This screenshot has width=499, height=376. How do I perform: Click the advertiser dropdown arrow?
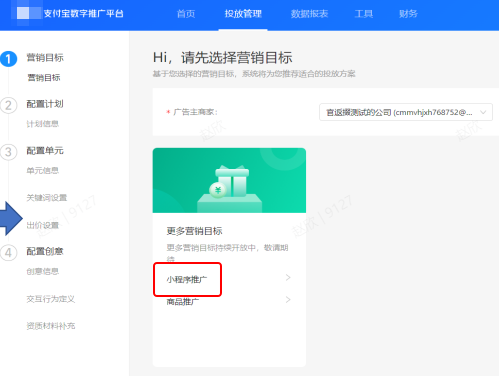(483, 113)
